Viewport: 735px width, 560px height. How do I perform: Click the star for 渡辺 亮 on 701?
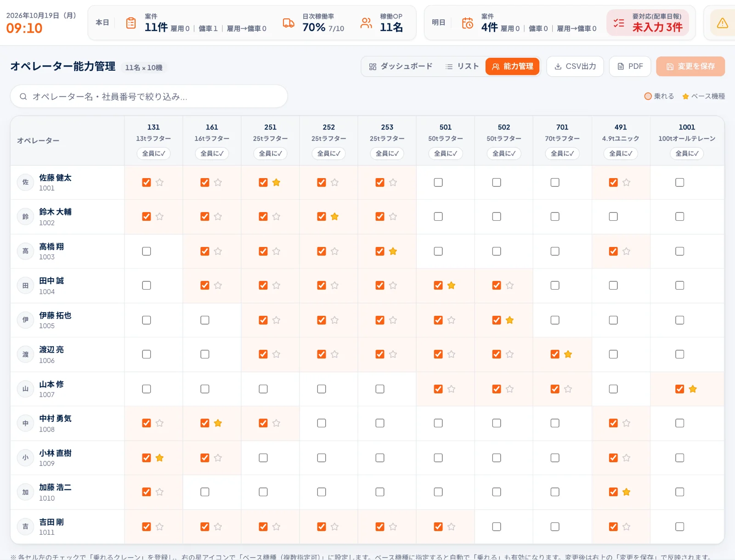tap(568, 354)
